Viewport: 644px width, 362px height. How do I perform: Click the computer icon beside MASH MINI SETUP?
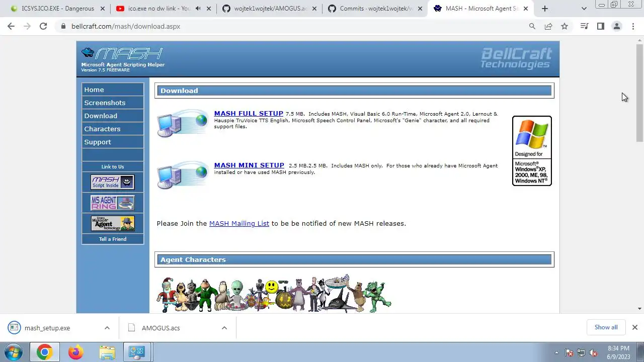182,174
